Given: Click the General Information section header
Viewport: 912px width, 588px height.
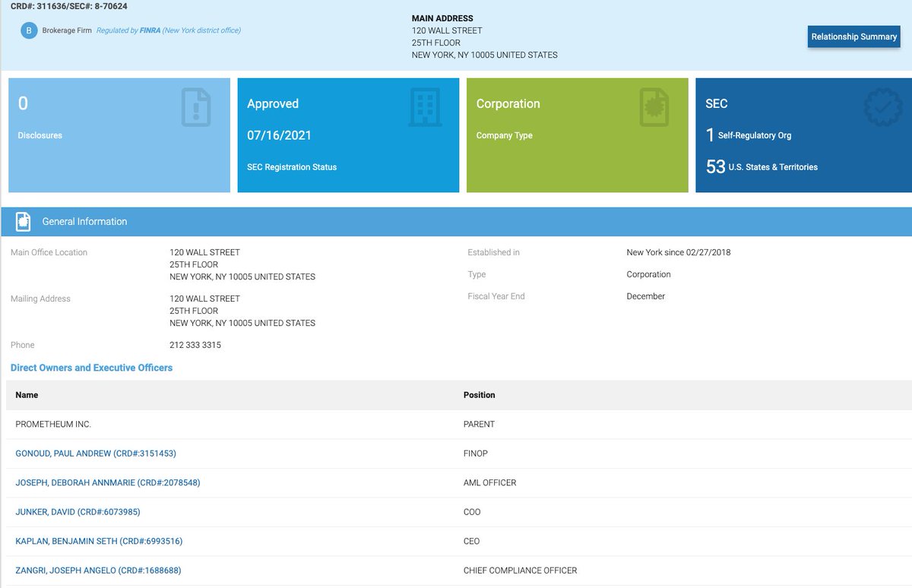Looking at the screenshot, I should click(x=84, y=222).
